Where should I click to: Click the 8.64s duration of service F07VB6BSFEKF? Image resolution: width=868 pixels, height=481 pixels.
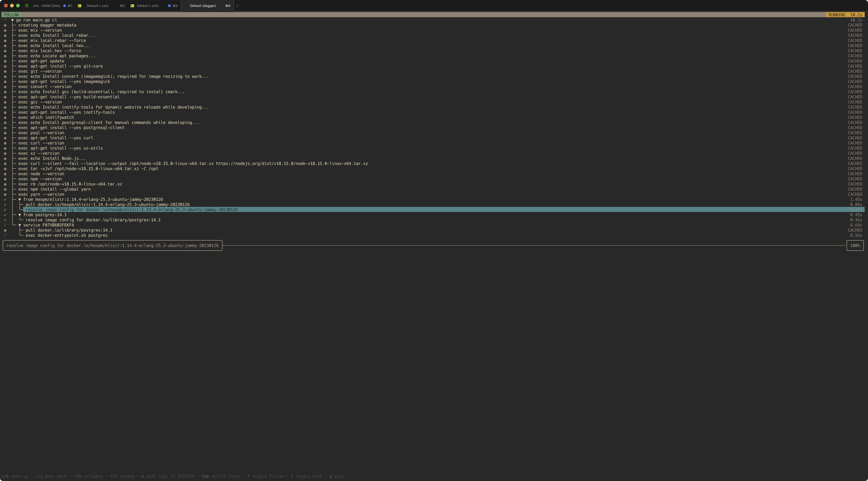pyautogui.click(x=856, y=225)
